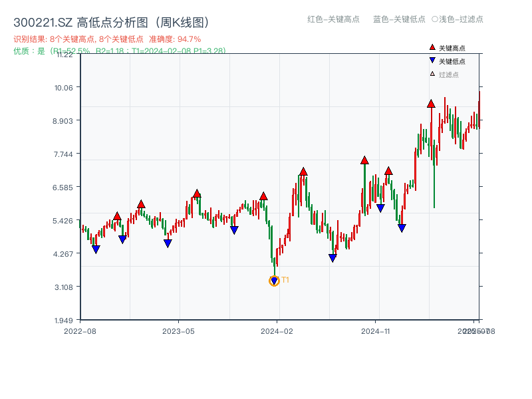This screenshot has width=532, height=399.
Task: Click blue low marker right after 2024-11
Action: [380, 208]
